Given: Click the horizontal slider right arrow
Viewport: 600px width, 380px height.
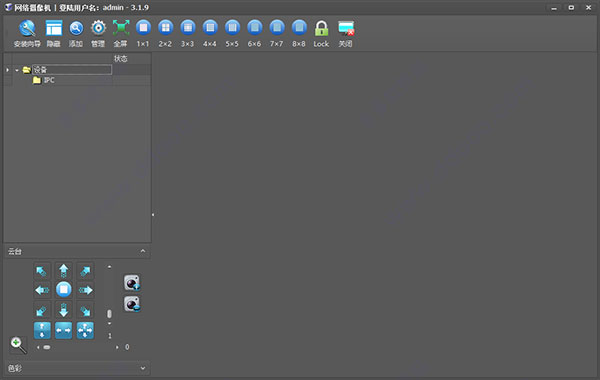Looking at the screenshot, I should tap(117, 347).
